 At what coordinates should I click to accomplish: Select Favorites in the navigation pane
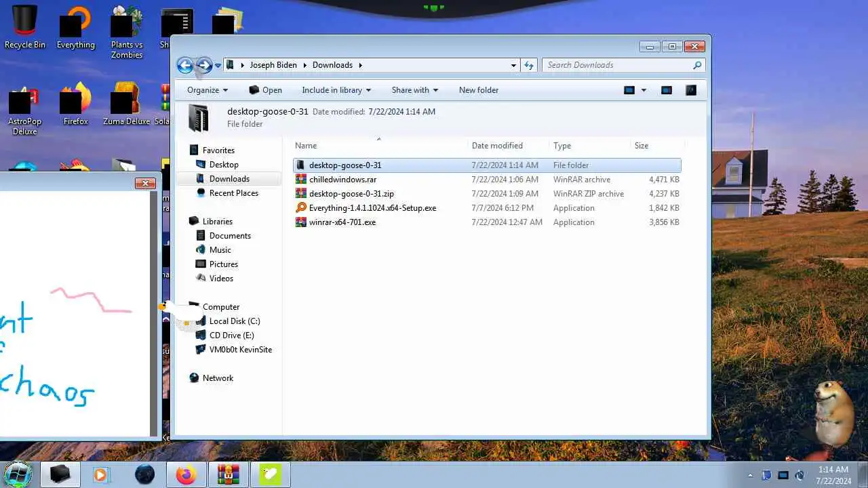point(218,150)
